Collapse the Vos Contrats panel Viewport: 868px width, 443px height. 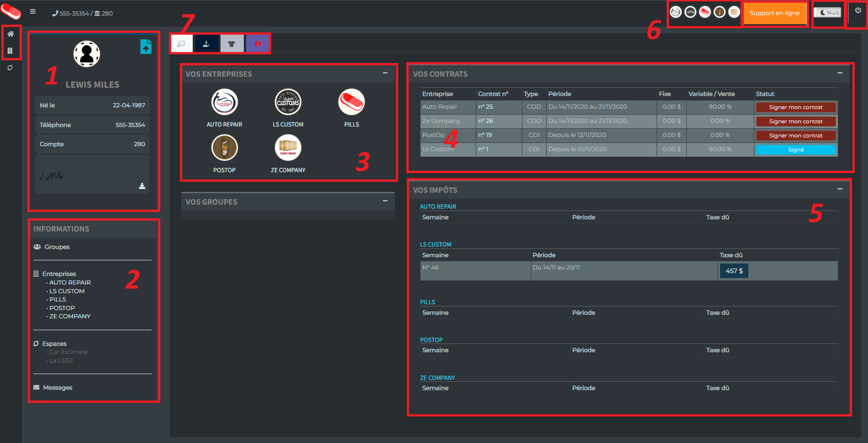(x=840, y=73)
